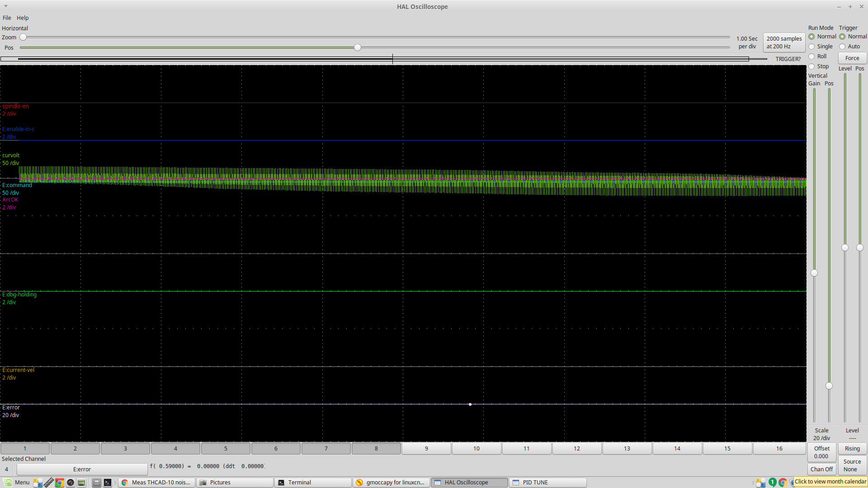Click the E:dbg-holding trace label

(19, 295)
